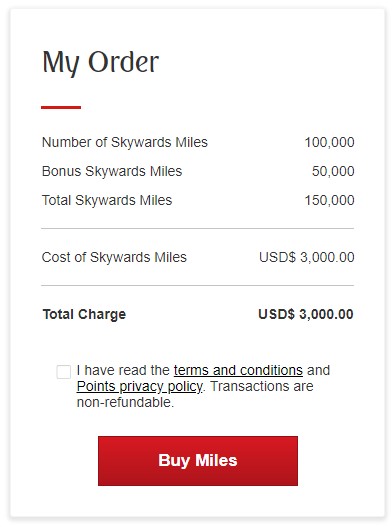Click the Cost of Skywards Miles label
Image resolution: width=392 pixels, height=527 pixels.
pyautogui.click(x=114, y=257)
